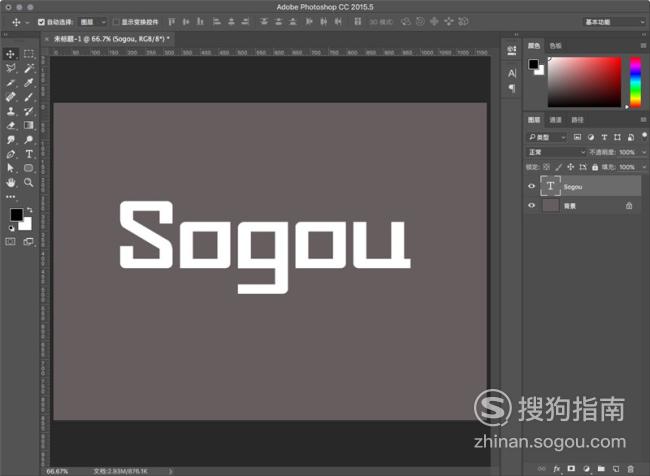The width and height of the screenshot is (650, 476).
Task: Open the Move tool preset picker arrow
Action: point(27,22)
